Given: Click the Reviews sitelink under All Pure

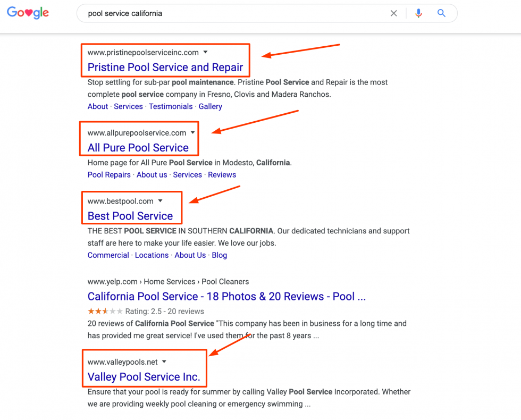Looking at the screenshot, I should click(222, 174).
